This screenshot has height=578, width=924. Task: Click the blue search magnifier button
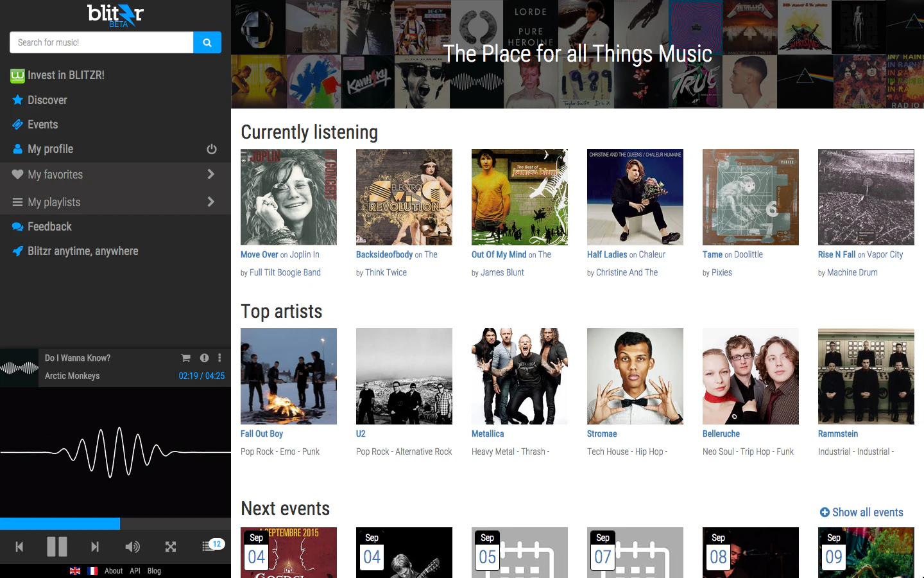point(207,42)
